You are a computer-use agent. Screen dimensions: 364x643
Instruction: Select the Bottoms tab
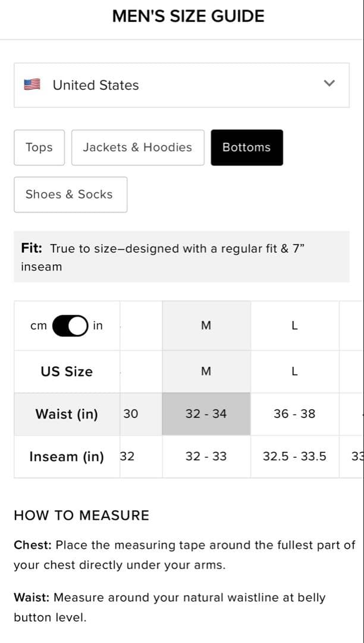coord(246,147)
